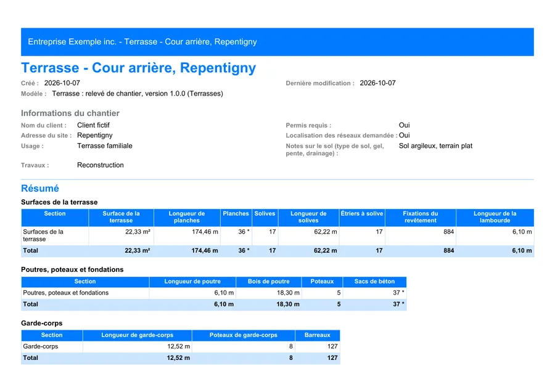Click the 'Poutres, poteaux et fondations' table title
555x392 pixels.
[x=72, y=269]
